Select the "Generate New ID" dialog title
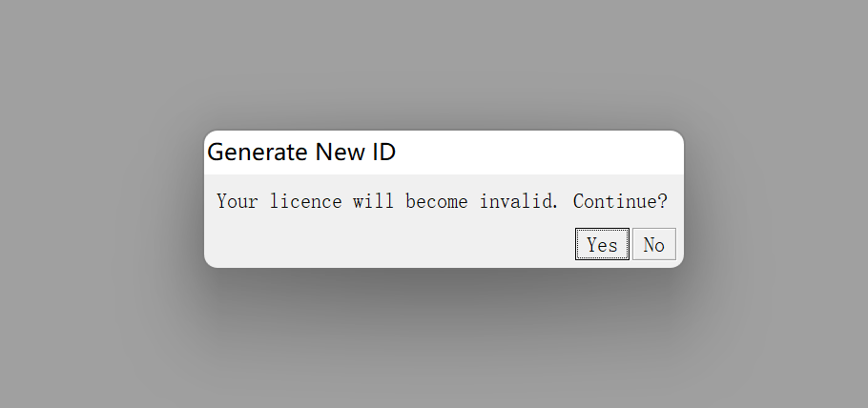The height and width of the screenshot is (408, 868). tap(301, 152)
